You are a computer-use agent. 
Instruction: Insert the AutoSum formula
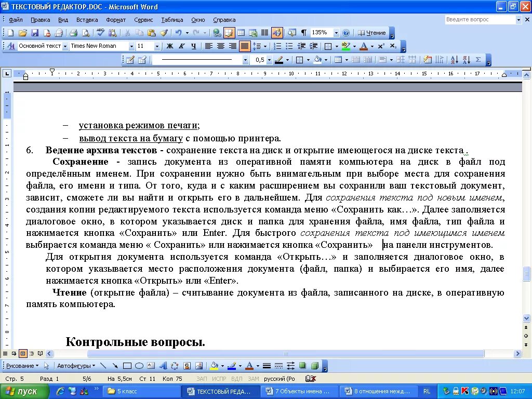478,60
